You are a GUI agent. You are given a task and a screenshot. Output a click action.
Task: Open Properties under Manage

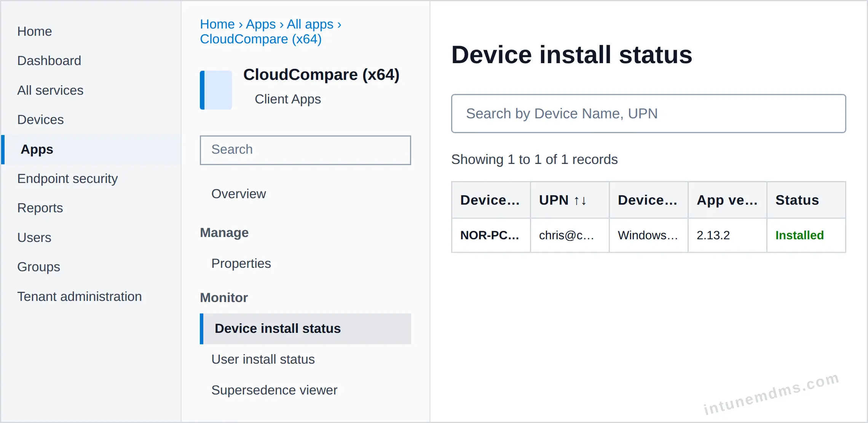click(241, 263)
